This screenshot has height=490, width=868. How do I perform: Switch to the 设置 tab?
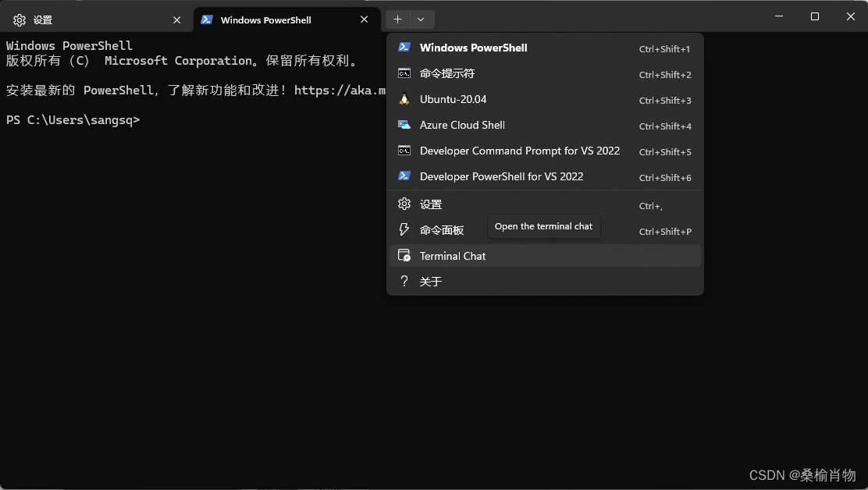point(97,20)
